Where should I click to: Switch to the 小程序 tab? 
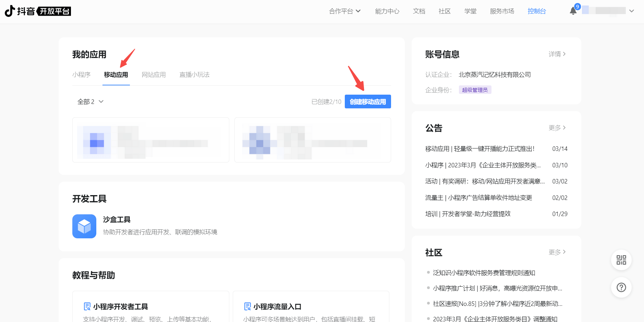point(81,75)
